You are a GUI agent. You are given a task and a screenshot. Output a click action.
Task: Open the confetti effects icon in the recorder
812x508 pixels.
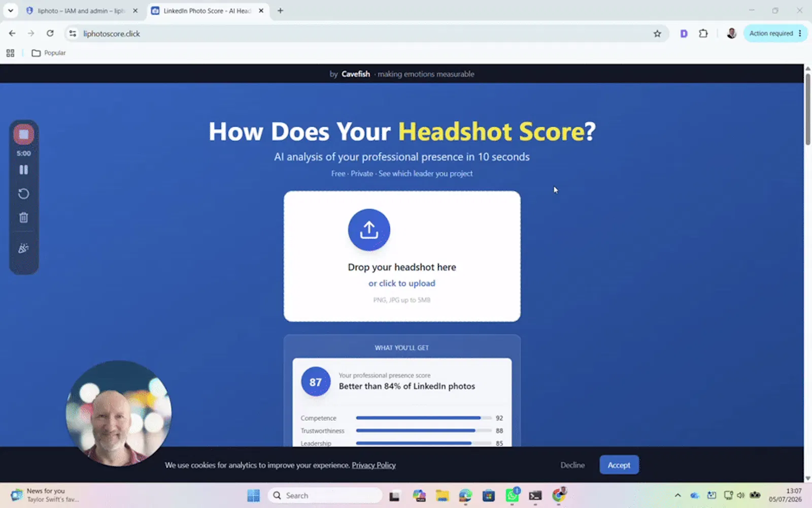click(23, 248)
